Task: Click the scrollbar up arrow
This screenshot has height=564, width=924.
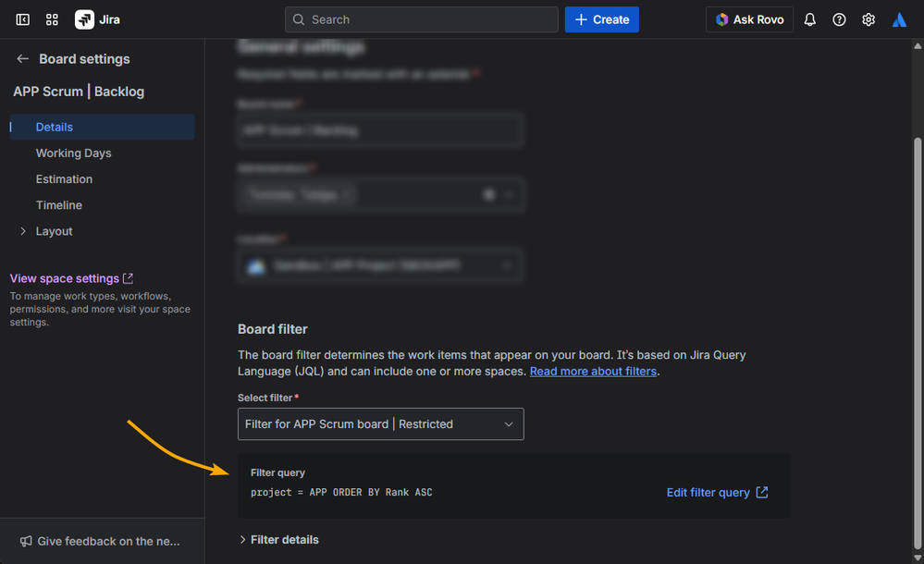Action: [918, 45]
